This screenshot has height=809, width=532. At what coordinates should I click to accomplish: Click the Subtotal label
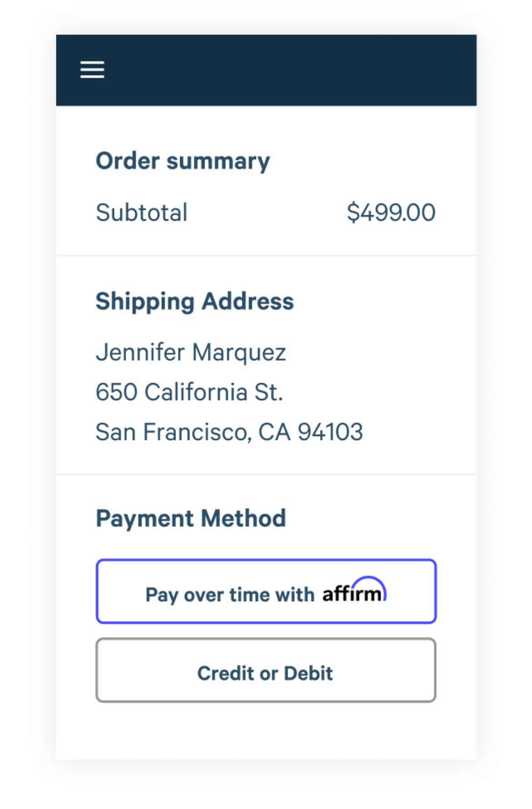141,212
